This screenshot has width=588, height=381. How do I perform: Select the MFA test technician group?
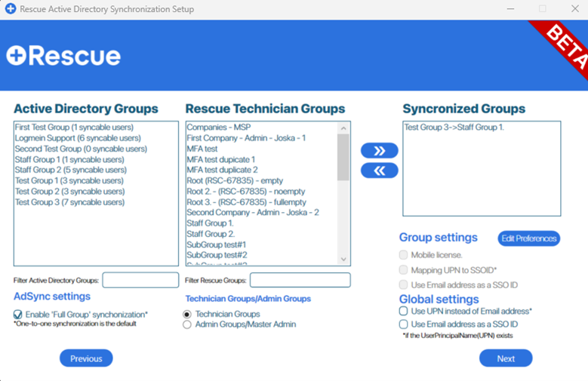[202, 149]
